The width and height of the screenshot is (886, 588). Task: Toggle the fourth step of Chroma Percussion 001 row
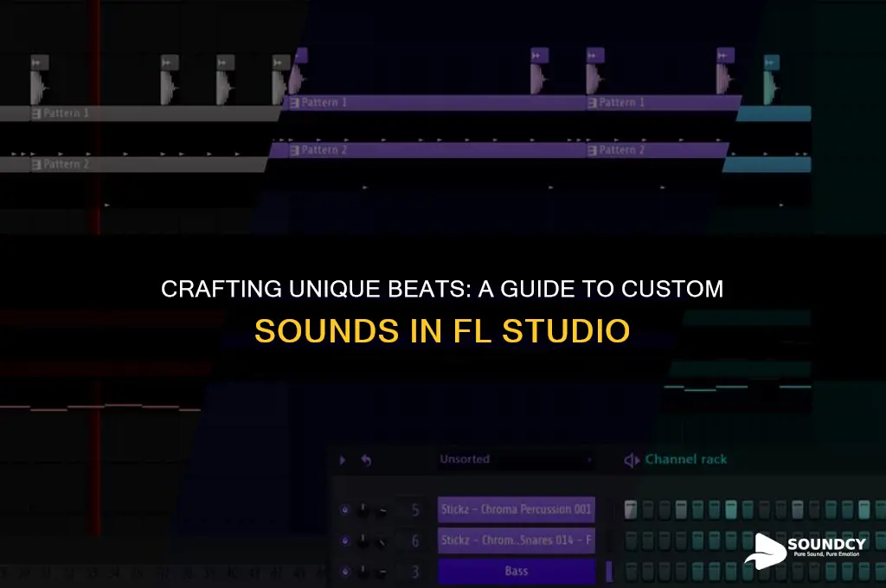pyautogui.click(x=681, y=509)
